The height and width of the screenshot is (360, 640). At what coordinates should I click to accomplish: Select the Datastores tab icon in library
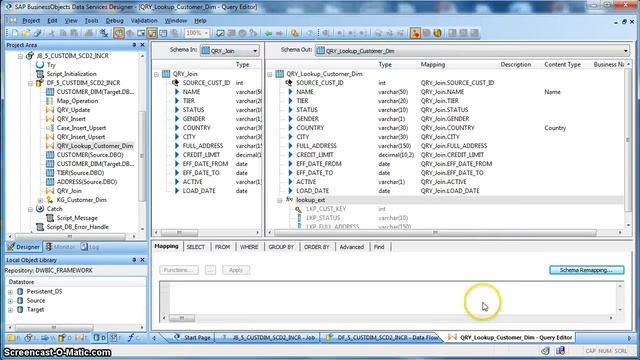coord(99,338)
